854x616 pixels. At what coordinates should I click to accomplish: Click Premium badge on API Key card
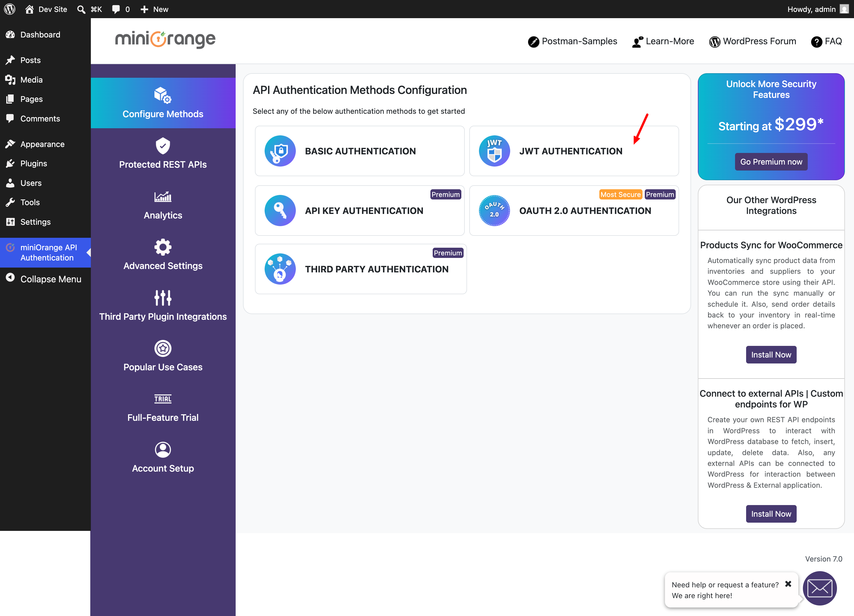coord(445,195)
